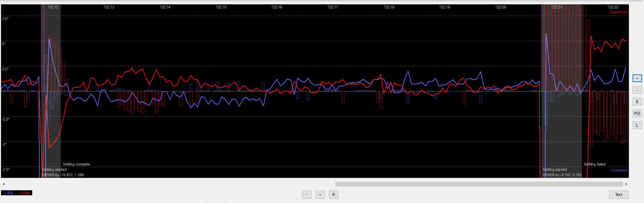Toggle the P/Z button
The image size is (644, 203).
637,114
